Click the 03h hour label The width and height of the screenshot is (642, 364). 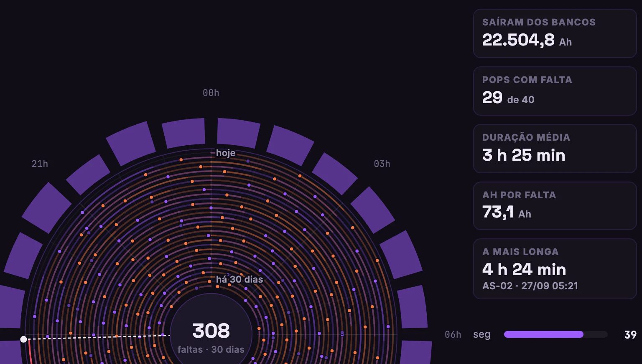[x=382, y=164]
